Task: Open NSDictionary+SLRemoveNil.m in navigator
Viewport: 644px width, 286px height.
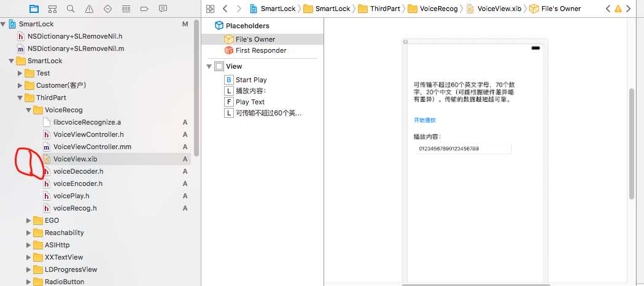Action: 76,49
